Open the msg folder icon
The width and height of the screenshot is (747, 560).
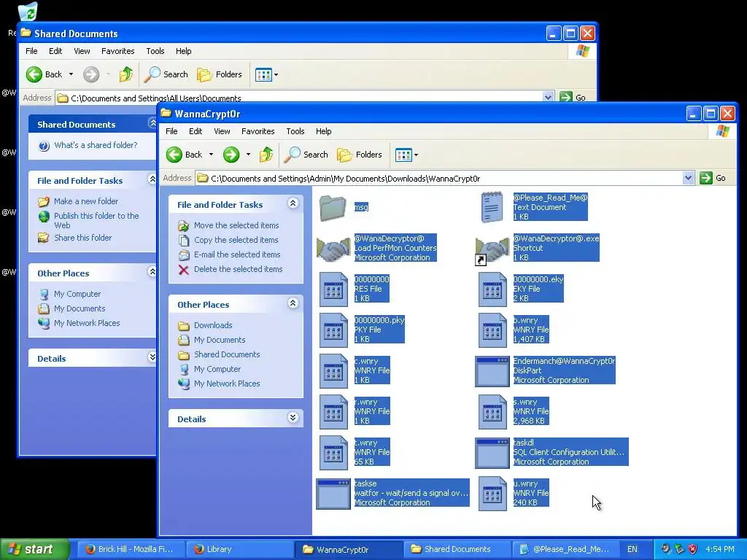point(333,208)
